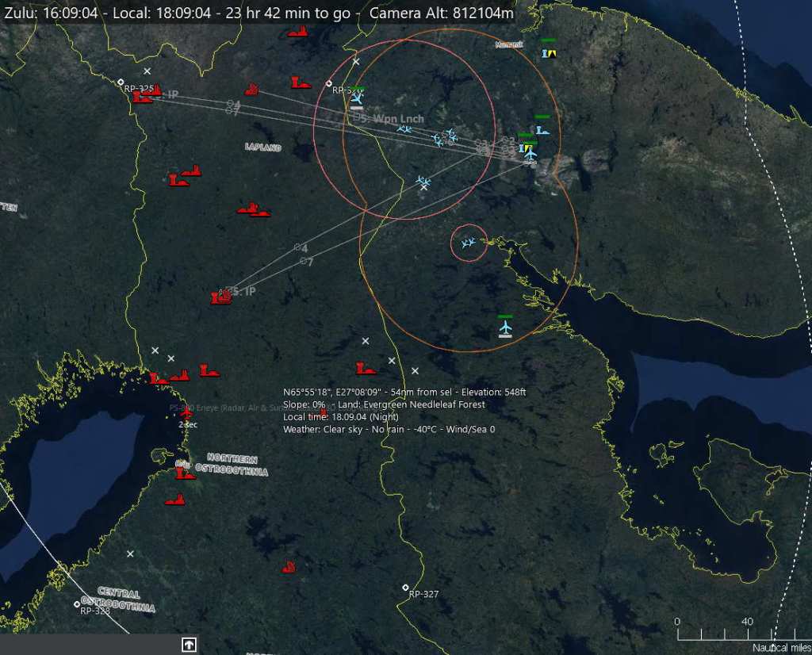
Task: Select the RP-326 reference point diamond
Action: click(329, 83)
